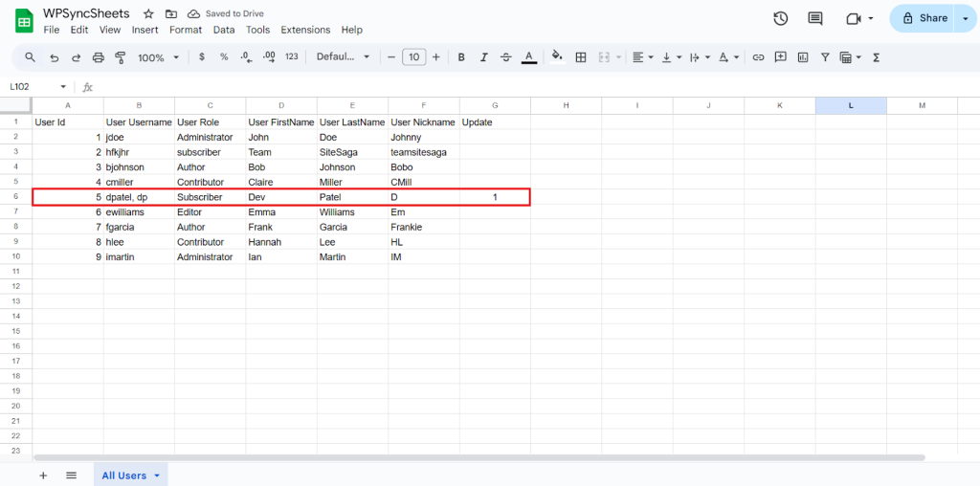Screen dimensions: 980x486
Task: Check the Saved to Drive status
Action: click(226, 13)
